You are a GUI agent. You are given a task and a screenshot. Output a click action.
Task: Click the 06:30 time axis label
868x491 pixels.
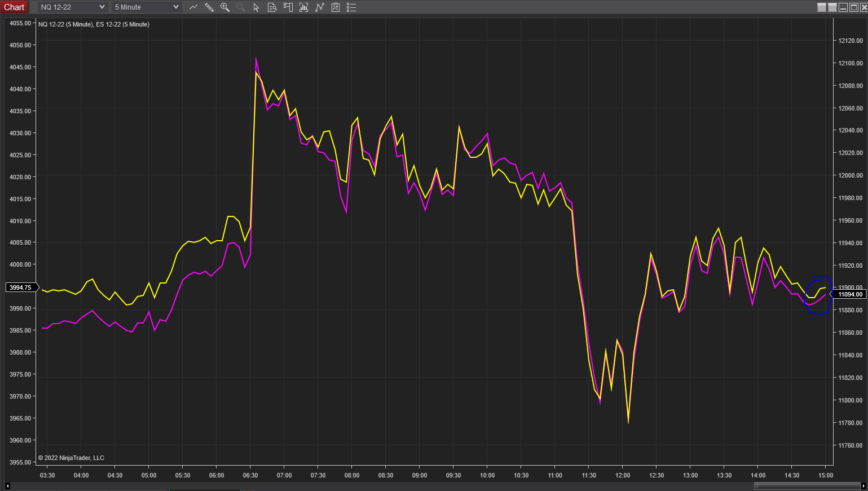pyautogui.click(x=250, y=475)
